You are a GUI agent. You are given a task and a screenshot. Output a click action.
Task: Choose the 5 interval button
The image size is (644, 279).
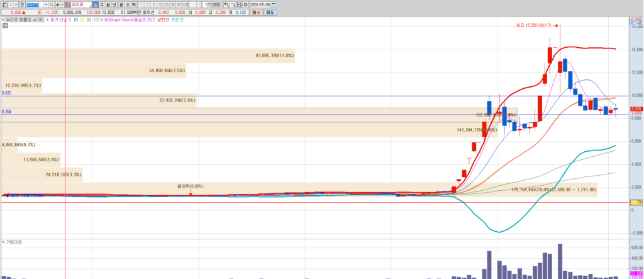click(153, 4)
